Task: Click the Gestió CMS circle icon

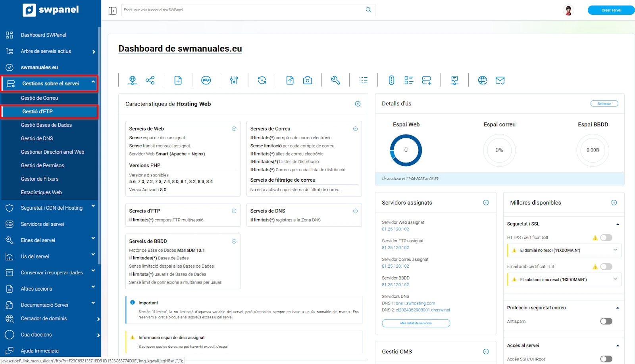Action: click(486, 352)
